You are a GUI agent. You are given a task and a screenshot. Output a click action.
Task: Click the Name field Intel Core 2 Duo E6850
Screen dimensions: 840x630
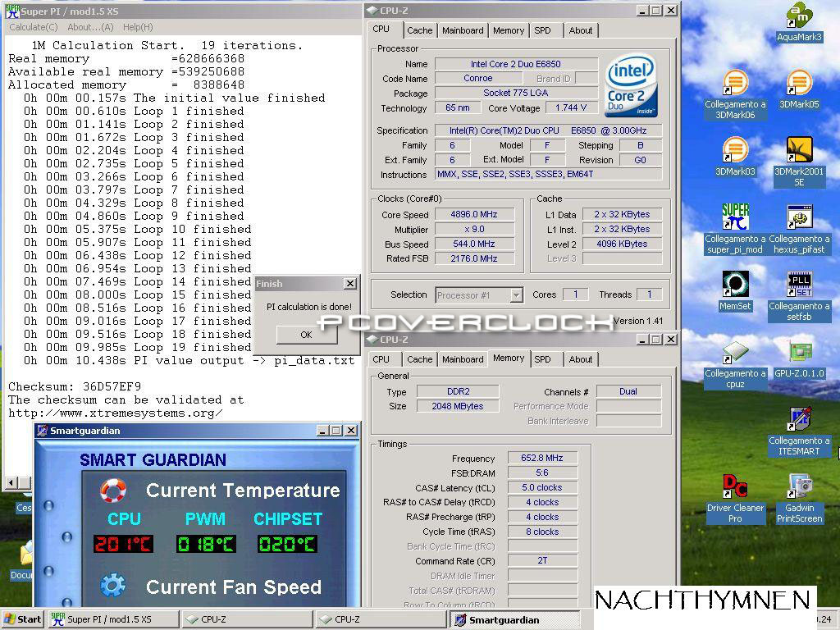pyautogui.click(x=516, y=64)
